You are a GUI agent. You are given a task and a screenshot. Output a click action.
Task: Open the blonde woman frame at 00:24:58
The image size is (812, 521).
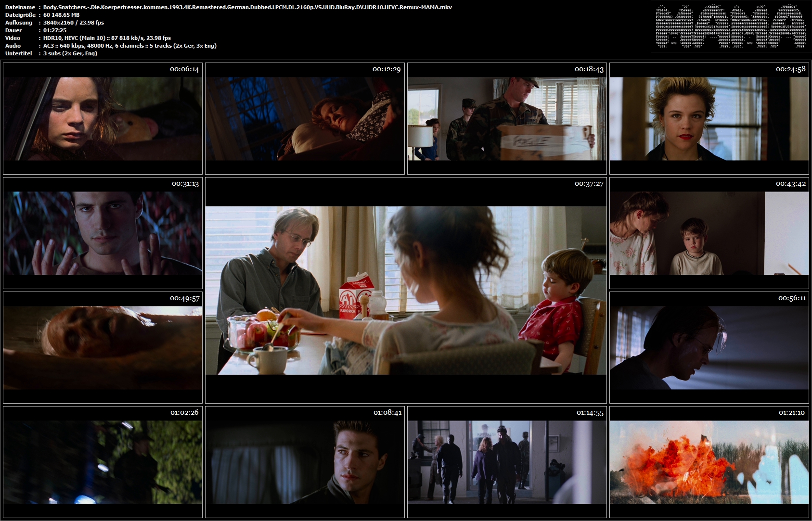709,118
